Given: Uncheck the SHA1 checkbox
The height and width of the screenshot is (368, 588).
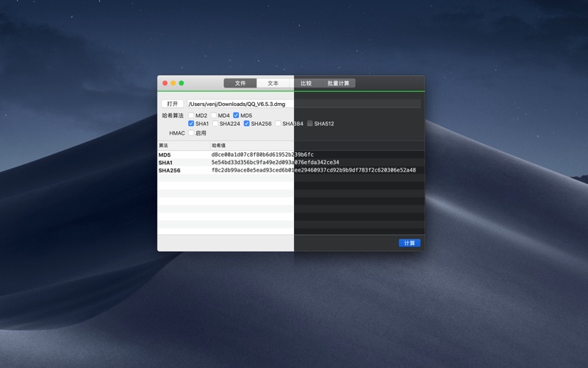Looking at the screenshot, I should point(192,124).
